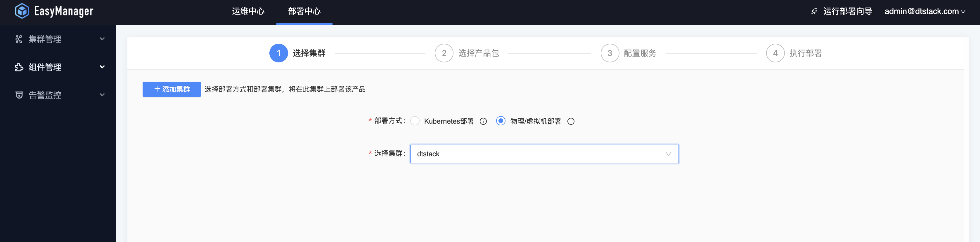This screenshot has height=242, width=980.
Task: Click the step 2 circle 选择产品包
Action: (x=444, y=53)
